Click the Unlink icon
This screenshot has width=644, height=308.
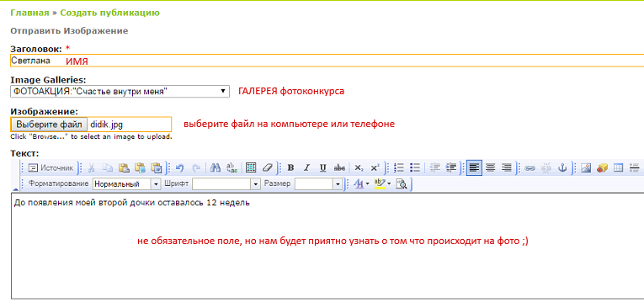(x=546, y=167)
